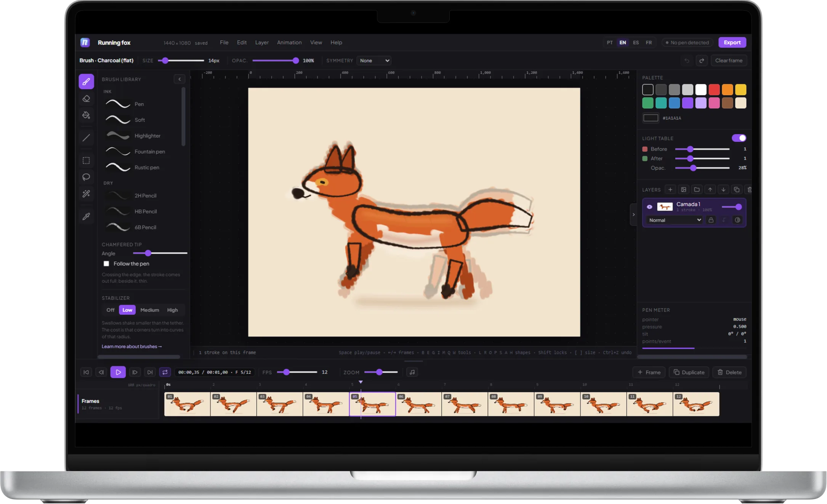Add a new layer with plus icon
Screen dimensions: 827x504
(x=670, y=190)
